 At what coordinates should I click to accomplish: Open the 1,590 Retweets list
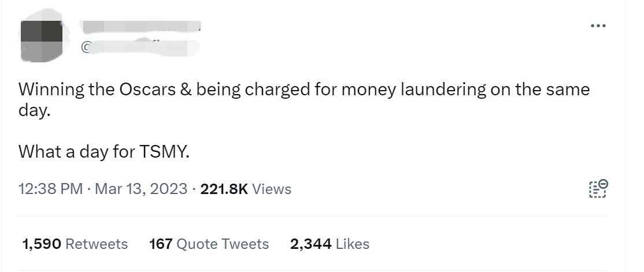pyautogui.click(x=75, y=244)
